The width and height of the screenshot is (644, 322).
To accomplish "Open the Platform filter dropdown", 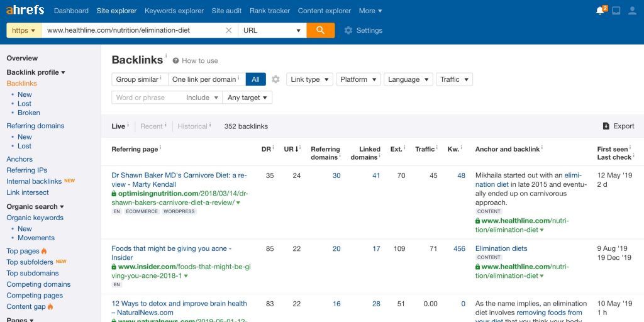I will pyautogui.click(x=358, y=79).
